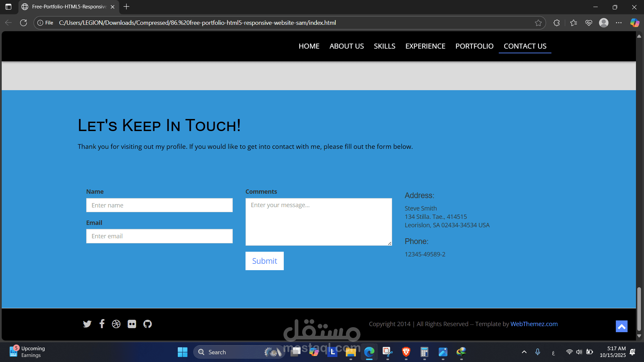Add page to favorites star icon

pos(538,23)
